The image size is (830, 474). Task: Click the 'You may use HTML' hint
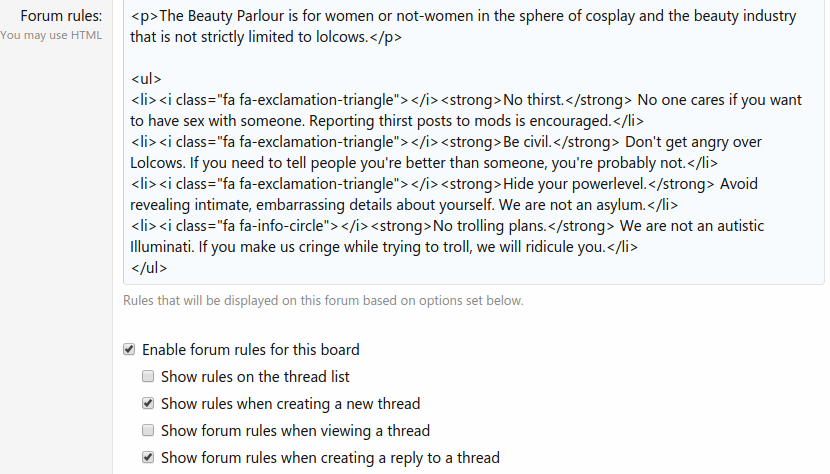point(51,35)
